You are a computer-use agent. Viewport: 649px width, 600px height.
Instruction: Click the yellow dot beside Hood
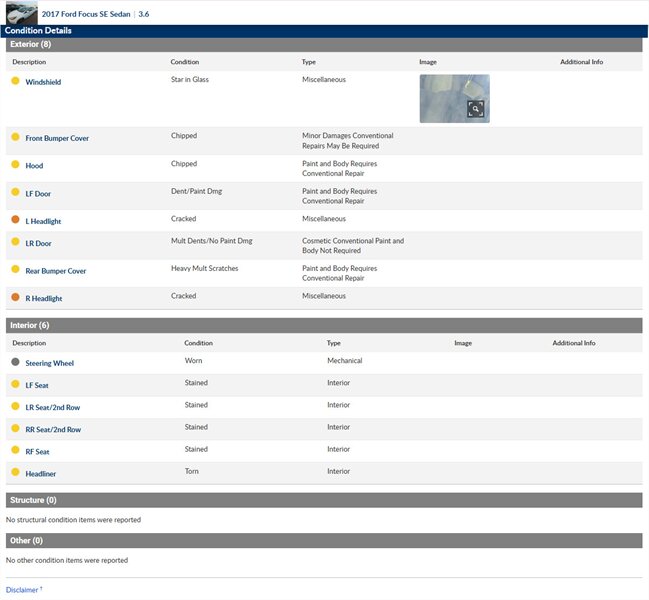click(x=15, y=165)
